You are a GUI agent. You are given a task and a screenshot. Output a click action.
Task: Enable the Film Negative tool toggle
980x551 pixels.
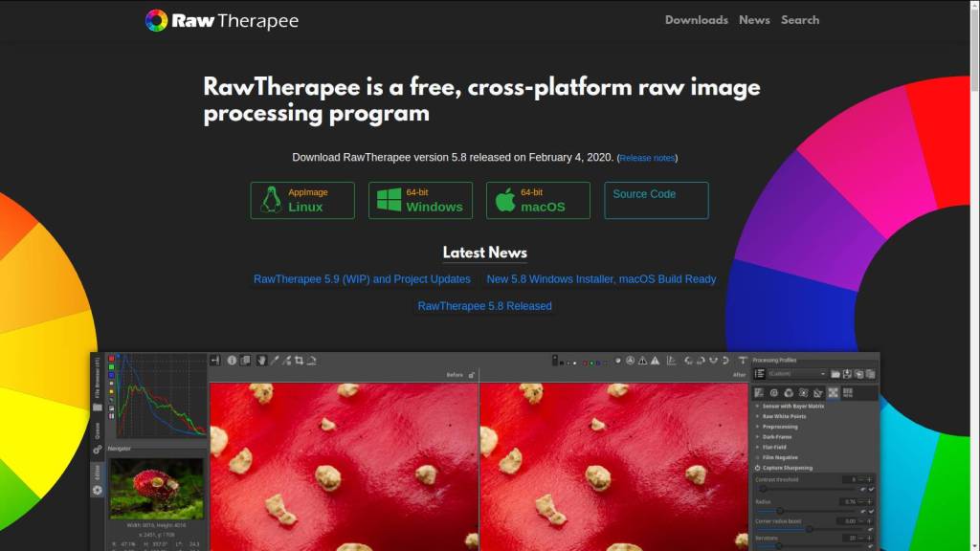point(758,457)
